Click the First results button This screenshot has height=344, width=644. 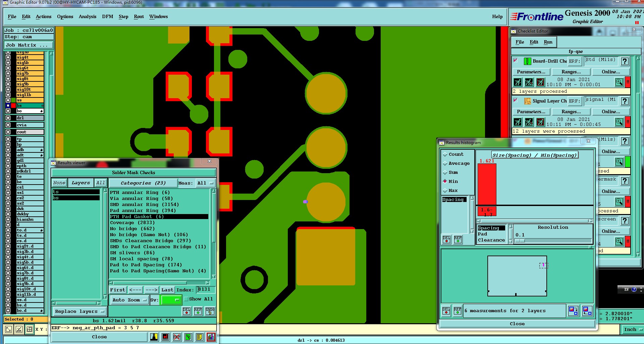(117, 290)
